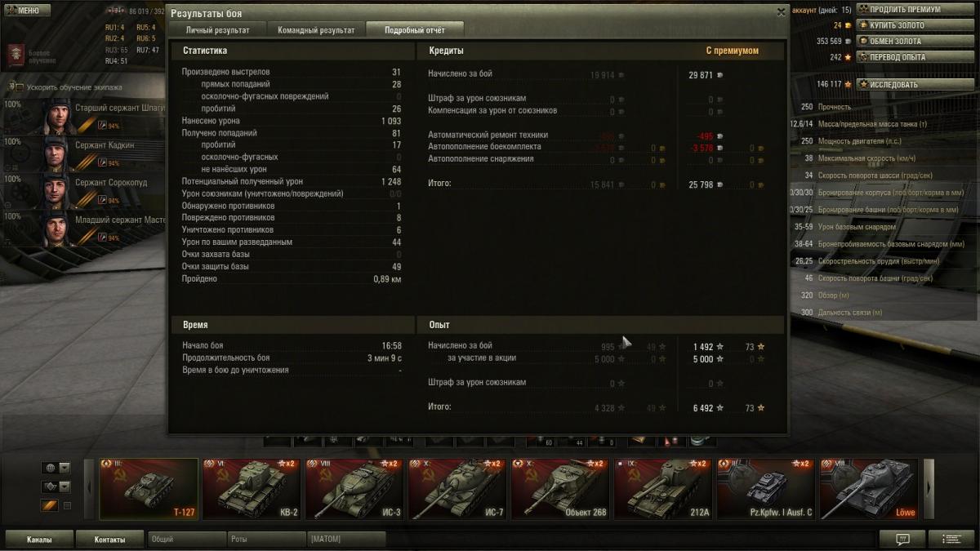Click star icon next to 146 117

[x=848, y=84]
